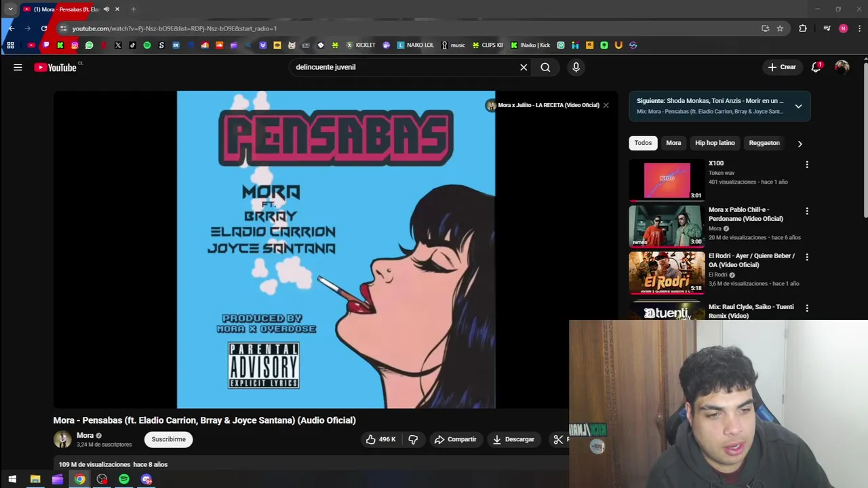This screenshot has height=488, width=868.
Task: Open the X (Twitter) bookmark icon
Action: pyautogui.click(x=118, y=45)
